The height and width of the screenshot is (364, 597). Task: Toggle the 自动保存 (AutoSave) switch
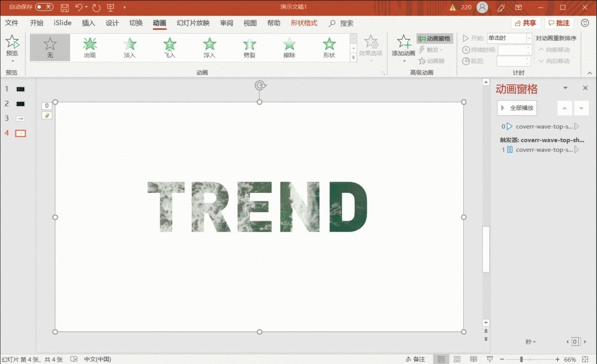[44, 7]
